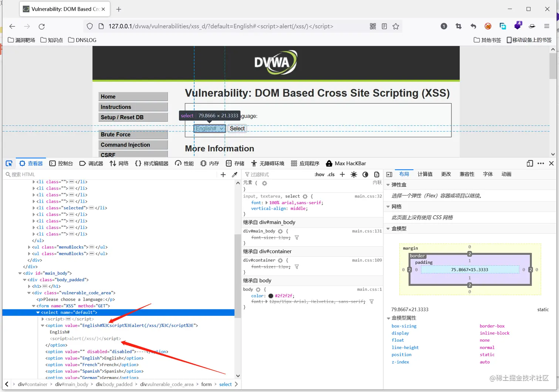Open the 兼容性 compatibility tab
Viewport: 559px width, 392px height.
click(x=467, y=174)
